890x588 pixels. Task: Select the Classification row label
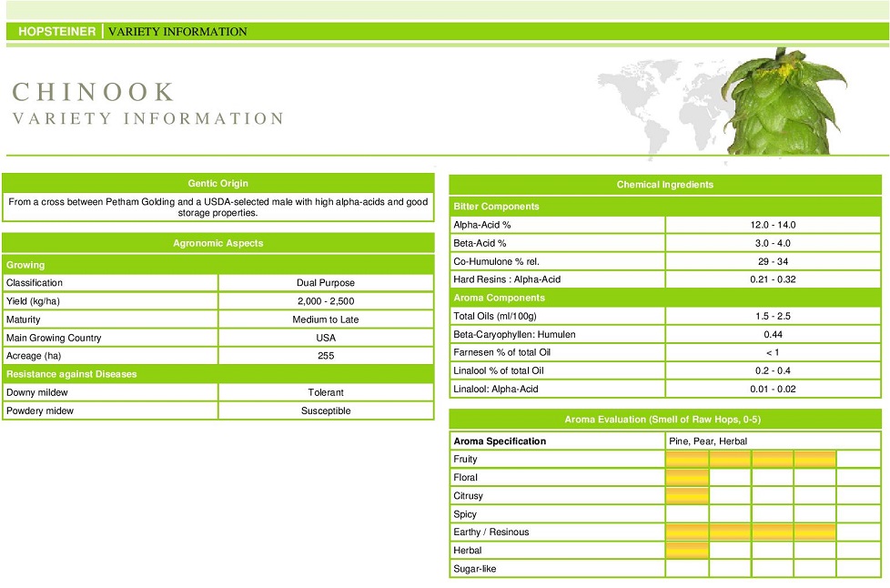pyautogui.click(x=35, y=283)
